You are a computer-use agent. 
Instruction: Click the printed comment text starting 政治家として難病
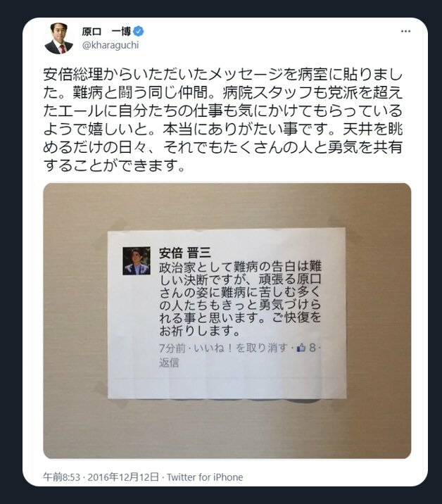240,298
